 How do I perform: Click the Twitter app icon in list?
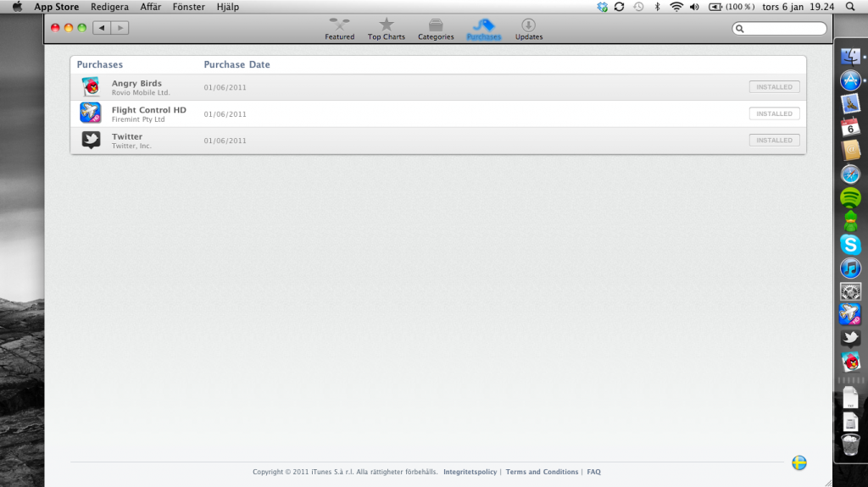point(91,140)
